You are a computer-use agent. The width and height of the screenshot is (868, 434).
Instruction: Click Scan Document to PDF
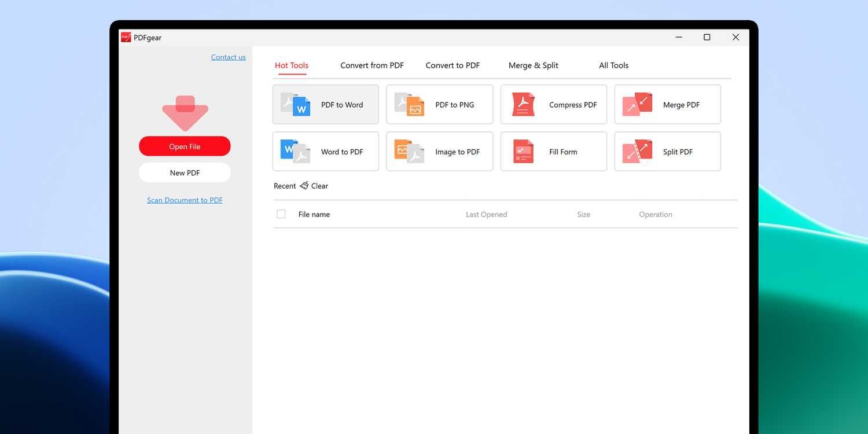pos(185,200)
